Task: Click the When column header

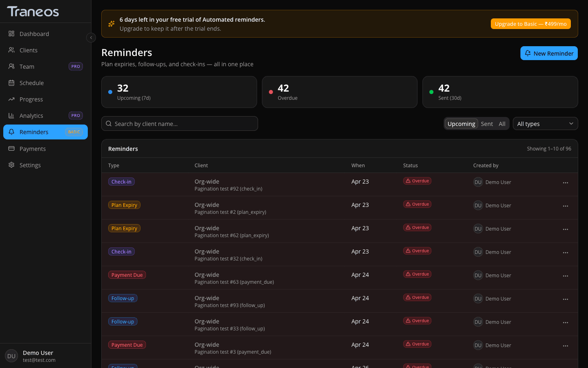Action: 358,165
